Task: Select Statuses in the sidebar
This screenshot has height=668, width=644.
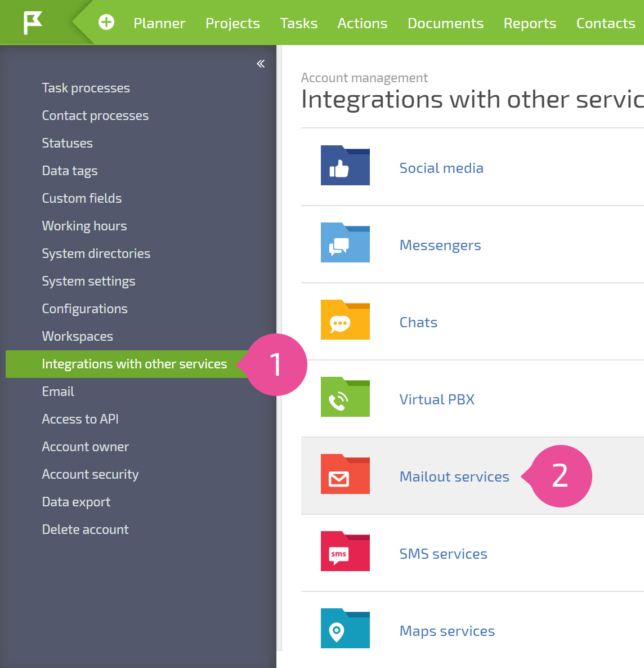Action: point(67,142)
